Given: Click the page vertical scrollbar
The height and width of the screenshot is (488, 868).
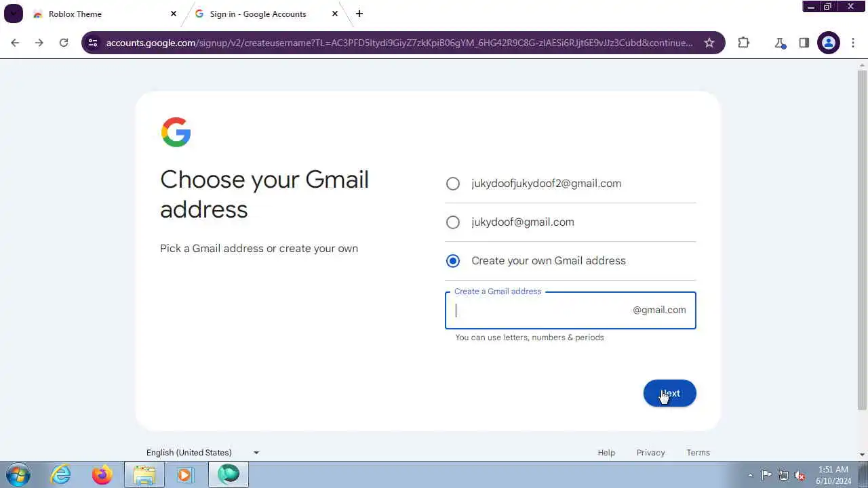Looking at the screenshot, I should 862,239.
